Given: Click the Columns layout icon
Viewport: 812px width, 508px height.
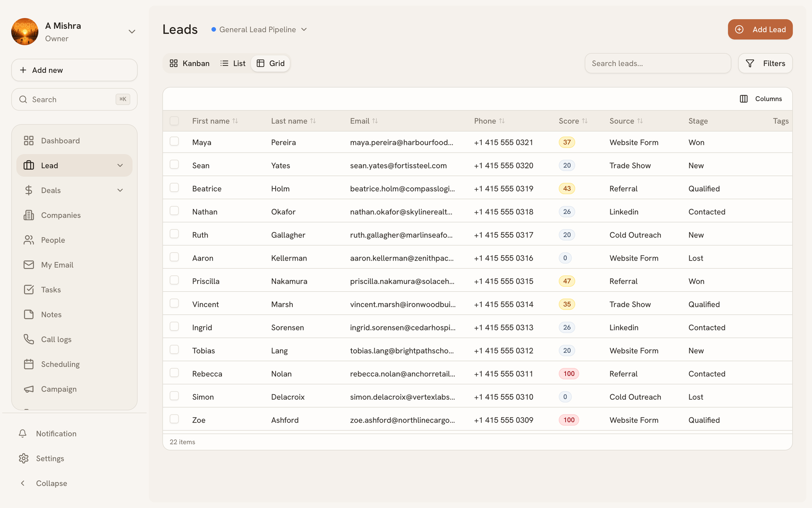Looking at the screenshot, I should (744, 99).
